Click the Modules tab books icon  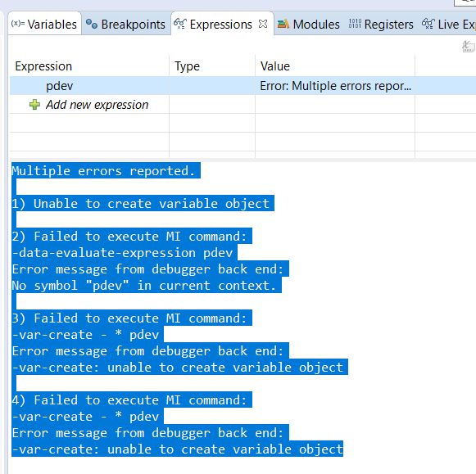tap(283, 24)
